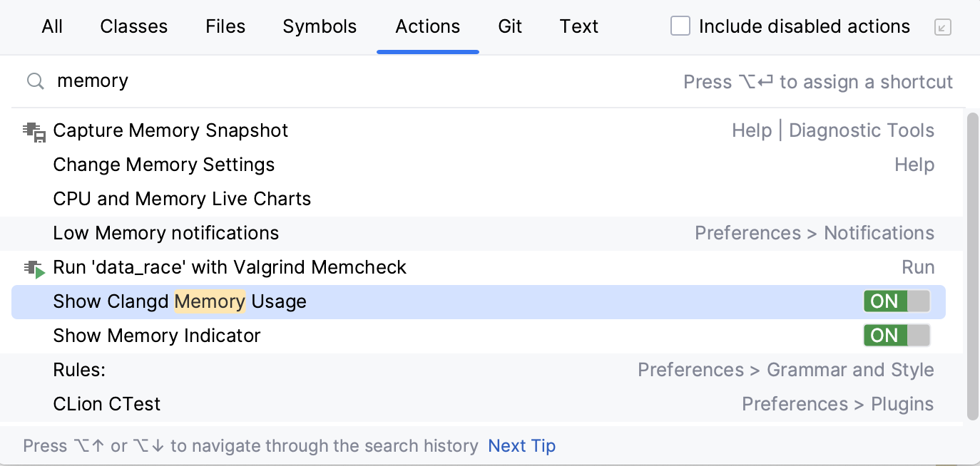Screen dimensions: 980x466
Task: Turn off Show Clangd Memory Usage
Action: click(896, 301)
